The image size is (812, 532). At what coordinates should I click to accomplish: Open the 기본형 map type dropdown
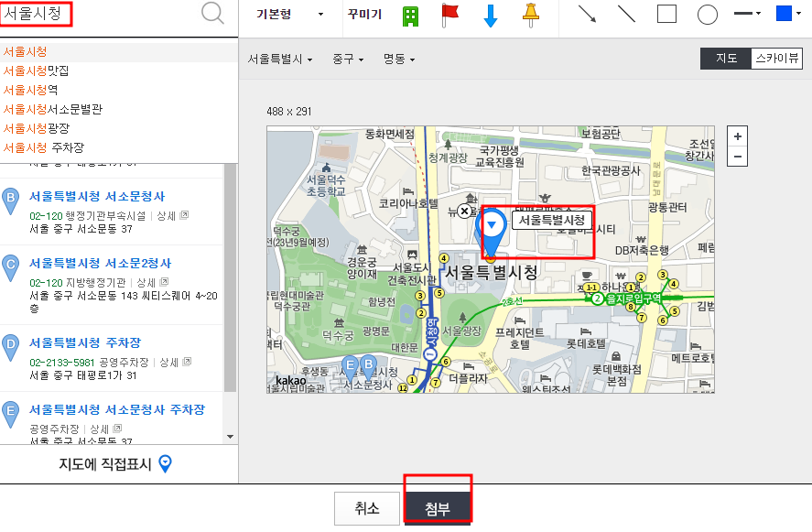pos(290,14)
